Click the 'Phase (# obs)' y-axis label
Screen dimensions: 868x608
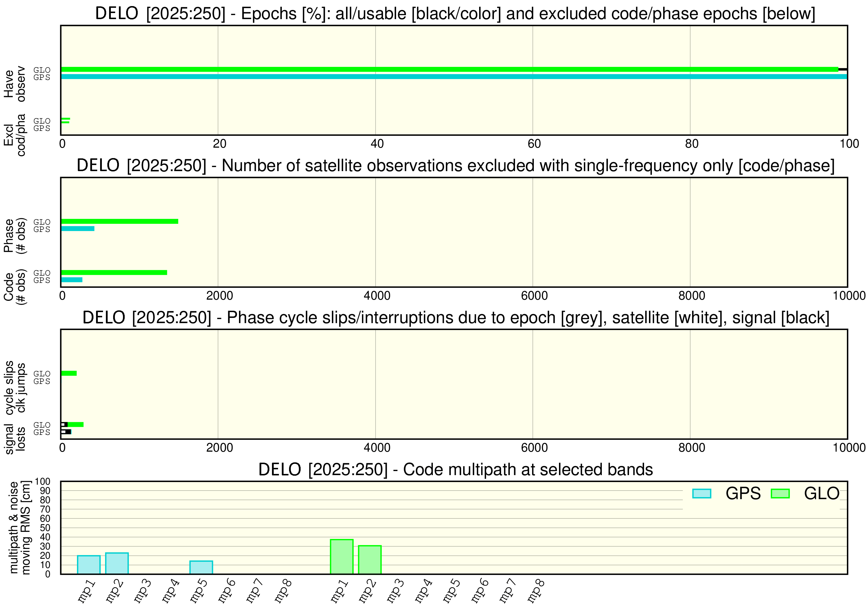(14, 236)
